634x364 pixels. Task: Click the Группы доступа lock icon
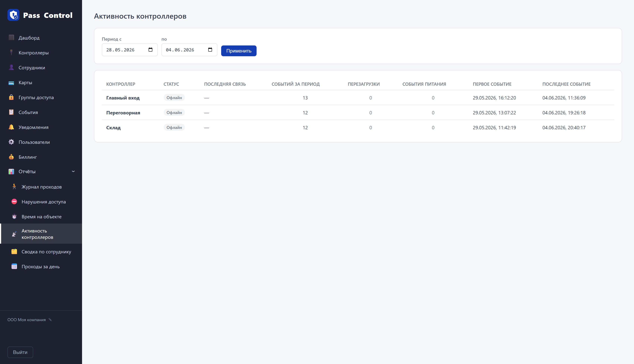[x=11, y=97]
